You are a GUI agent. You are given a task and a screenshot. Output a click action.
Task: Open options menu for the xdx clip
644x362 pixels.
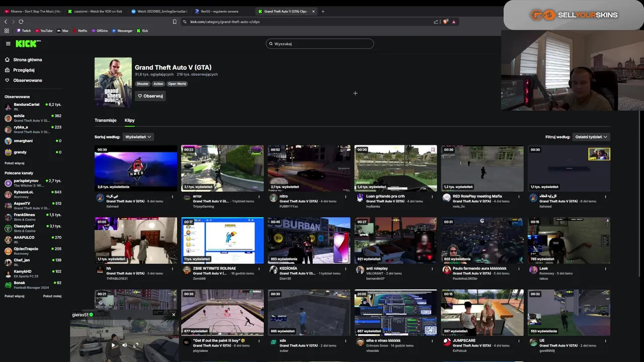[x=346, y=341]
